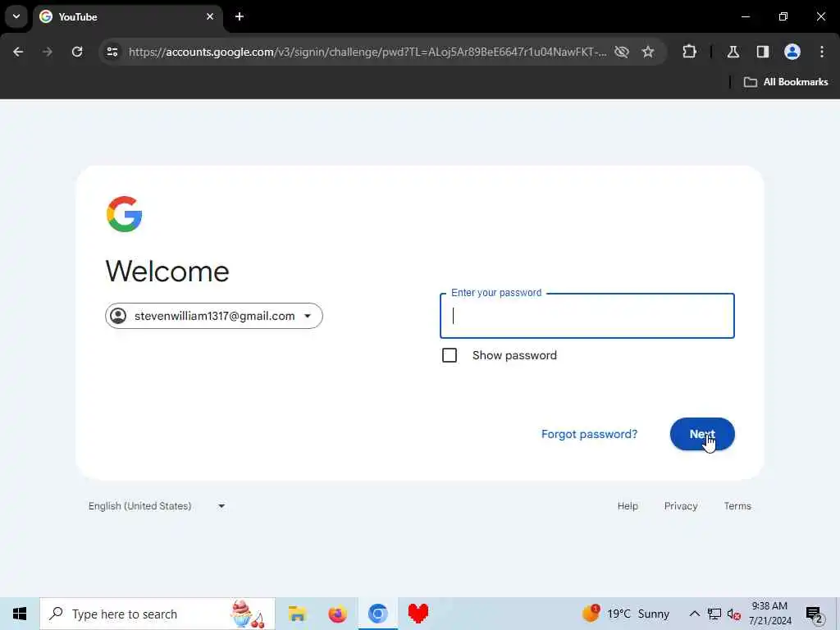Open Chrome three-dot menu
This screenshot has width=840, height=630.
[822, 52]
